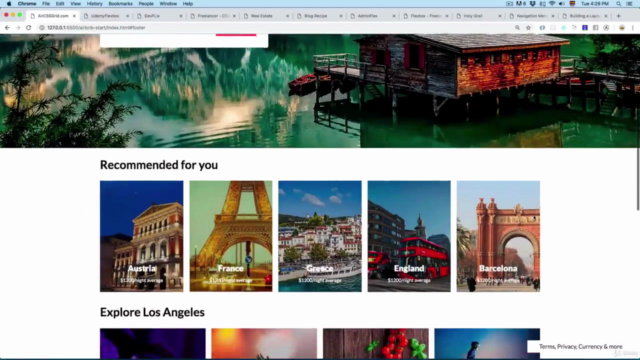Click the page vertical scrollbar thumb

click(x=638, y=178)
